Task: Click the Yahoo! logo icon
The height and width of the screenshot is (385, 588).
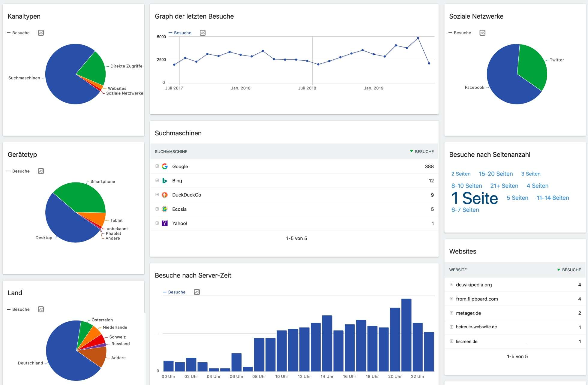Action: [165, 223]
